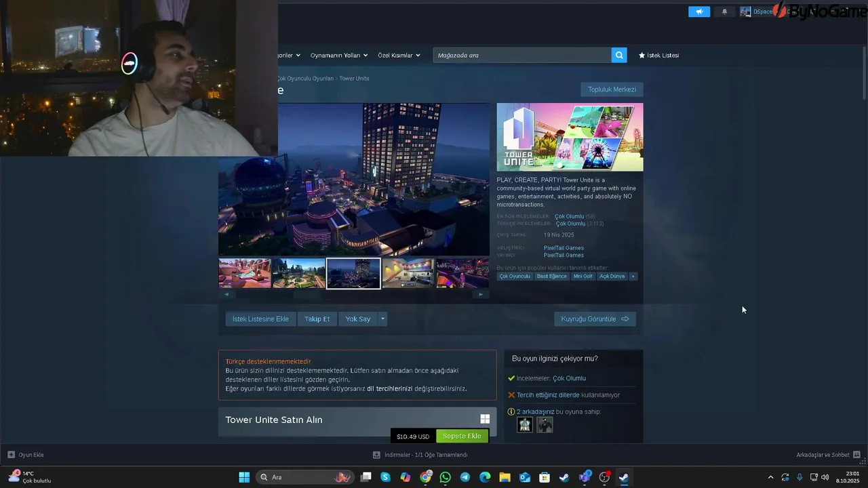Image resolution: width=868 pixels, height=488 pixels.
Task: Click the store page vertical scrollbar
Action: 864,75
